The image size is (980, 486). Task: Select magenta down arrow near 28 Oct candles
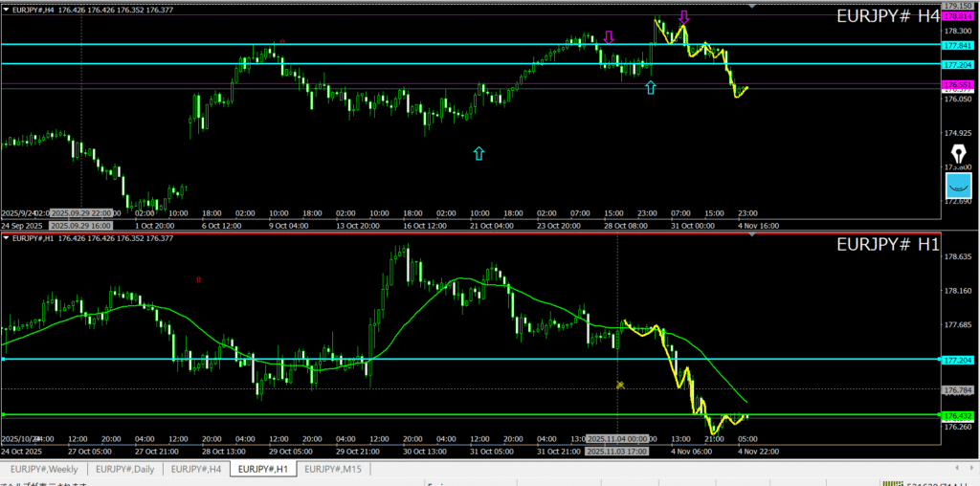point(609,37)
